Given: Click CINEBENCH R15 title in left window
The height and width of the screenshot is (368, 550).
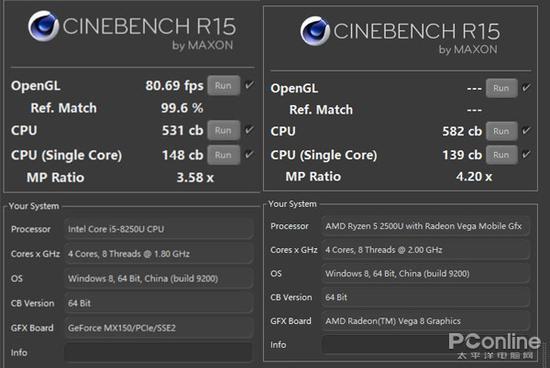Looking at the screenshot, I should coord(149,26).
